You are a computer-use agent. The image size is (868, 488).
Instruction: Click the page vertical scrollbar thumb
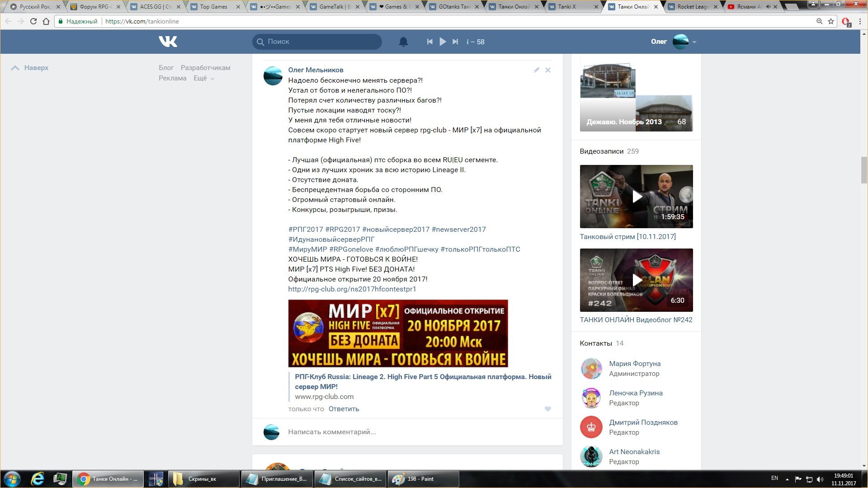pos(864,170)
